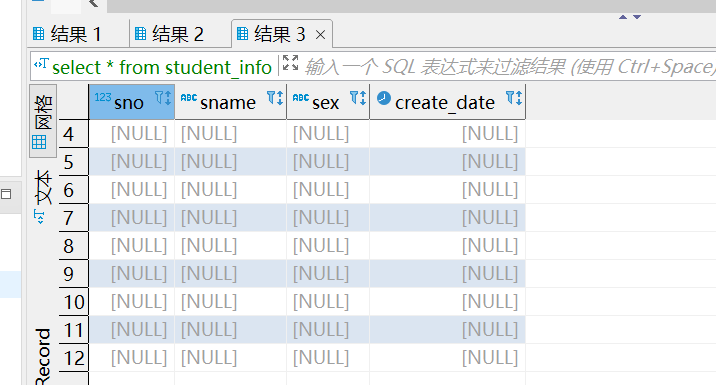Click the select-all corner cell of the grid
The image size is (716, 385).
(74, 102)
